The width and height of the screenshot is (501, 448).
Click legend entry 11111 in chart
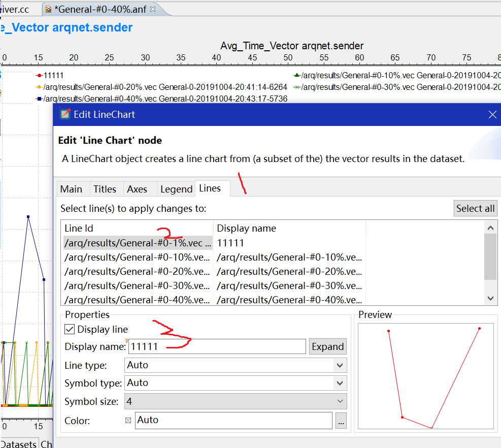(x=50, y=76)
